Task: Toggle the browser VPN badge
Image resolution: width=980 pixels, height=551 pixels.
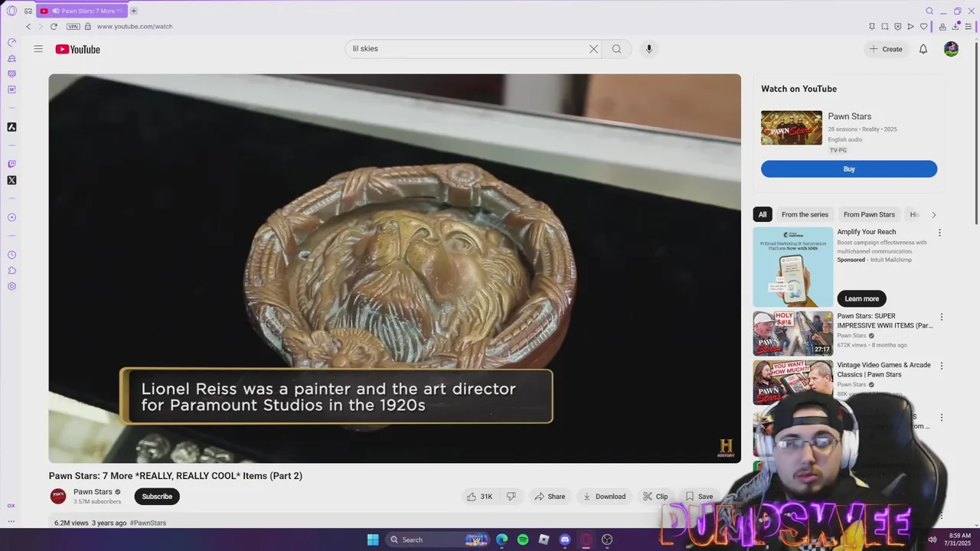Action: pyautogui.click(x=73, y=26)
